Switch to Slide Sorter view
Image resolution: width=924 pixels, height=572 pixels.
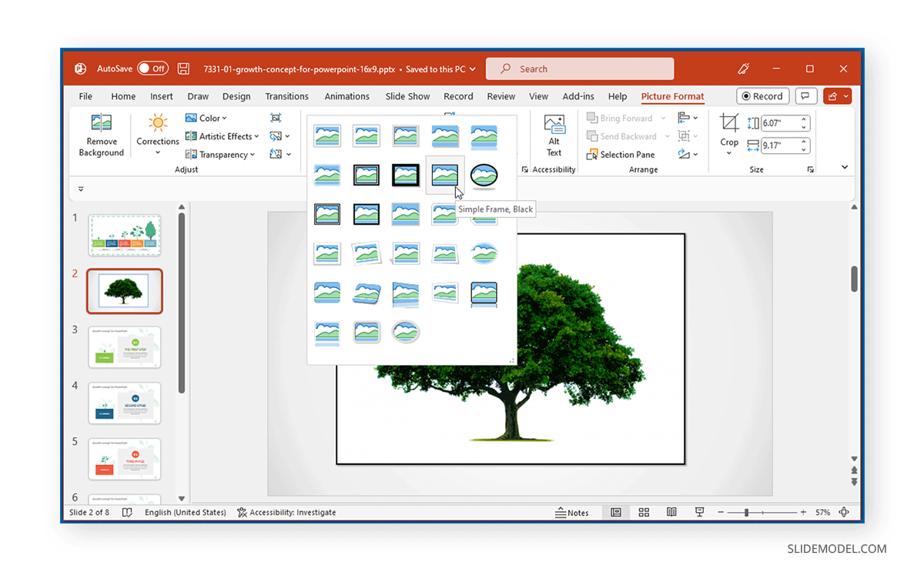[644, 512]
